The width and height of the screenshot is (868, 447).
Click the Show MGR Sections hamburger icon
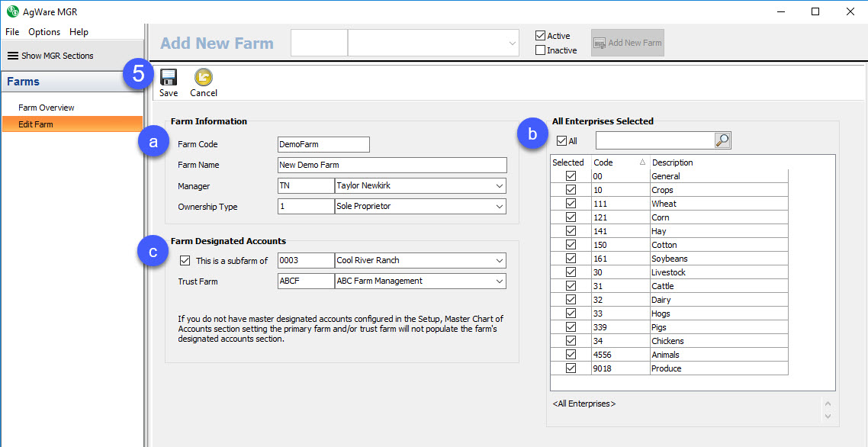[13, 56]
